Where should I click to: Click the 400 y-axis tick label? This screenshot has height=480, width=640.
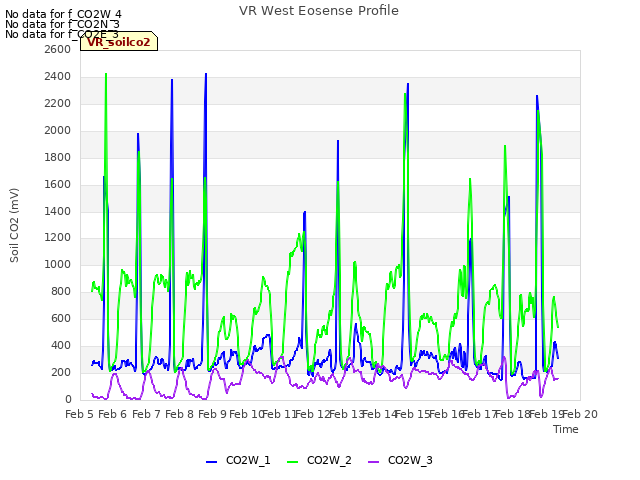[61, 345]
